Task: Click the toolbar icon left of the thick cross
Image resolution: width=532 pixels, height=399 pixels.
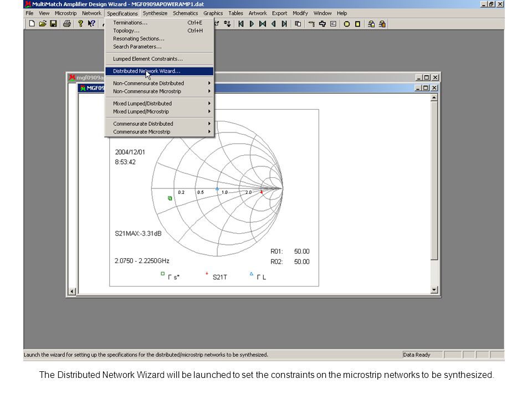Action: (x=311, y=24)
